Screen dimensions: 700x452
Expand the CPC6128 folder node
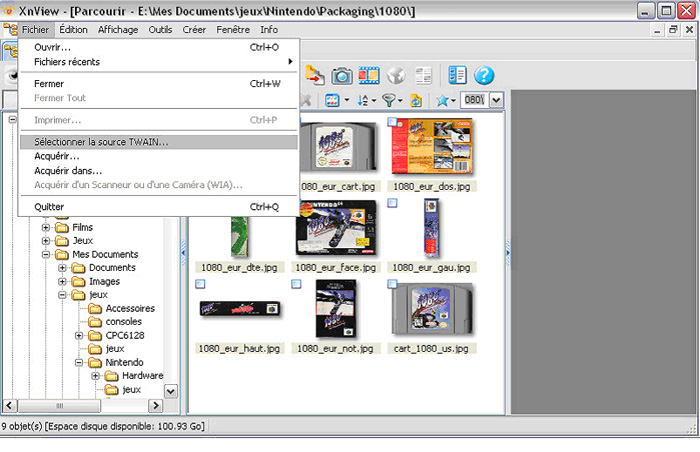point(79,335)
